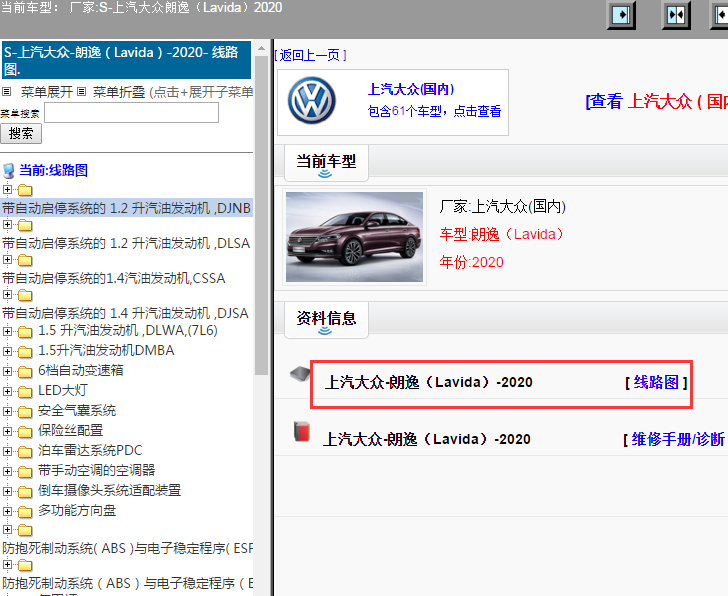Select the 安全气囊系统 tree label
The height and width of the screenshot is (596, 728).
(77, 410)
